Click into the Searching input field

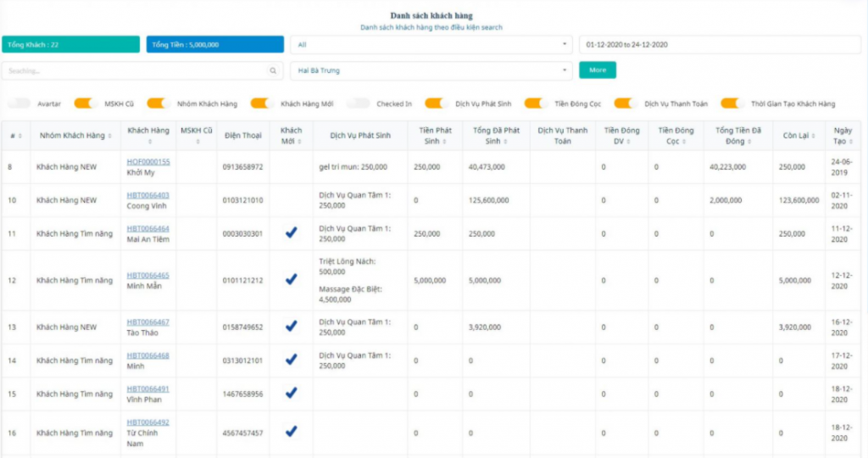coord(134,71)
